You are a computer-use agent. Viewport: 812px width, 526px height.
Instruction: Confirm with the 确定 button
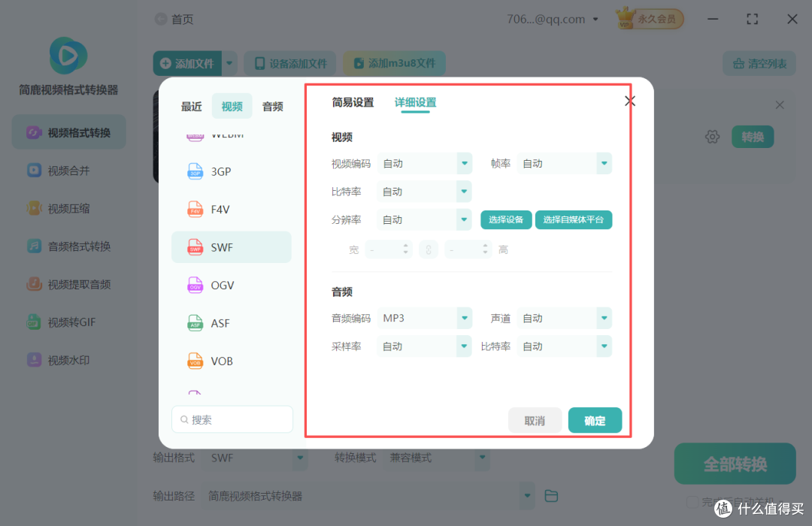(x=595, y=420)
